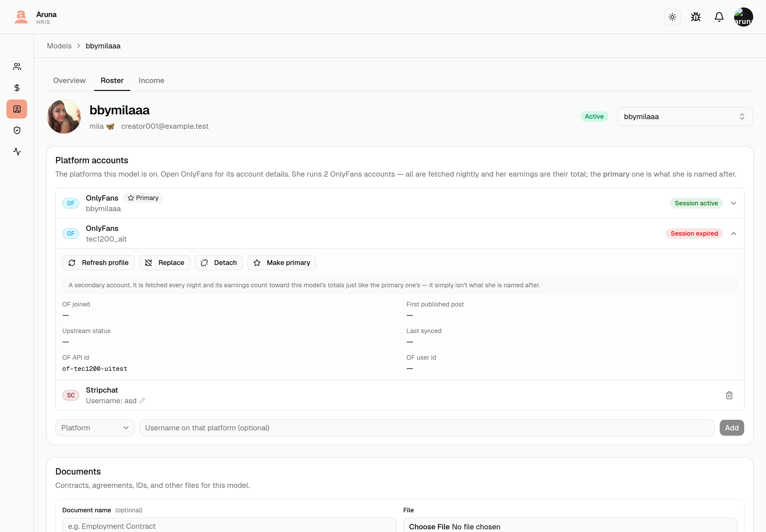Click the OF badge next to bbymilaaa

click(71, 203)
